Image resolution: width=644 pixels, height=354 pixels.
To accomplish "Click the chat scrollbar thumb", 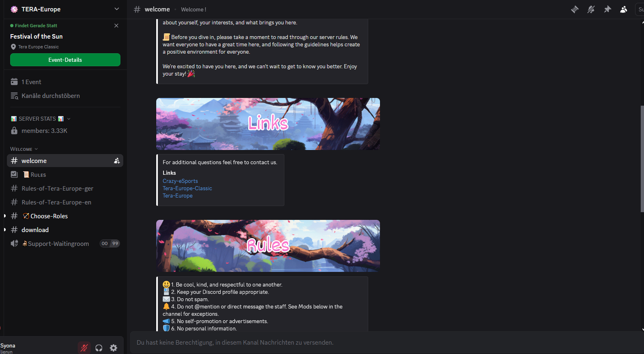I will [642, 159].
